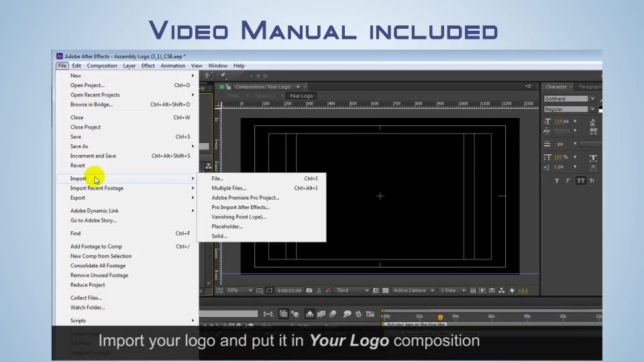The image size is (644, 362).
Task: Select Multiple Files... import option
Action: [x=262, y=188]
